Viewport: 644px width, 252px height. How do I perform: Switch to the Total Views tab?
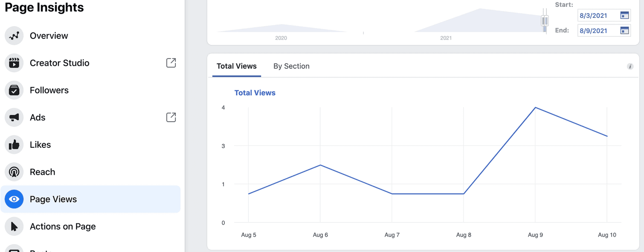click(x=237, y=66)
